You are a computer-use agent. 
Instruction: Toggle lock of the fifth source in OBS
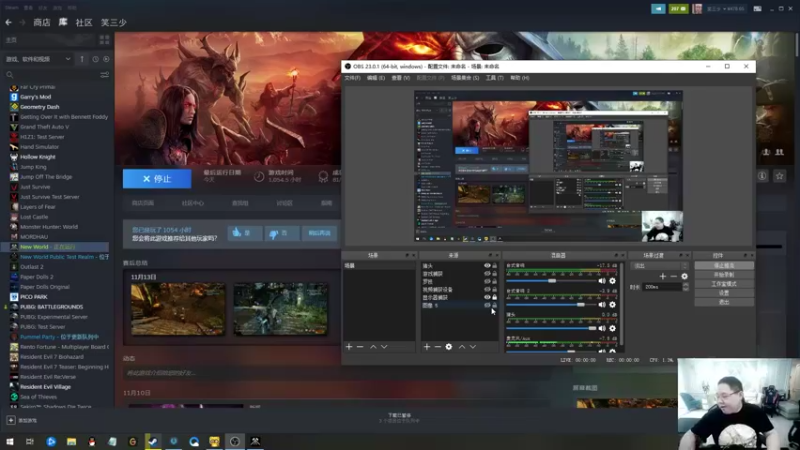[x=494, y=297]
